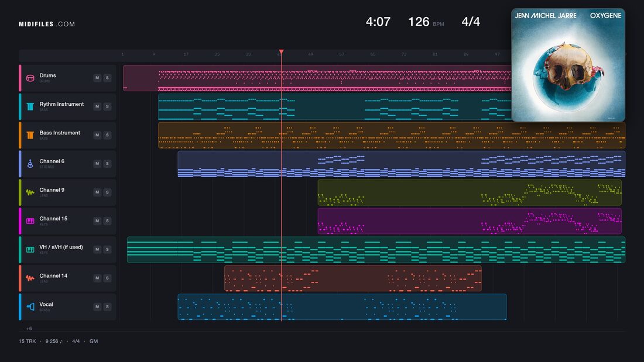Select the Drums pink MIDI clip

pos(317,78)
